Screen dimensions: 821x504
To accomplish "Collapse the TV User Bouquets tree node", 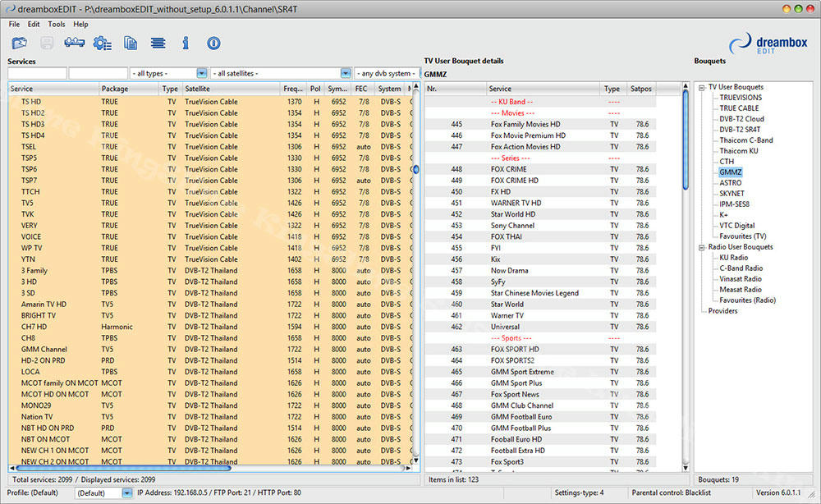I will point(702,87).
